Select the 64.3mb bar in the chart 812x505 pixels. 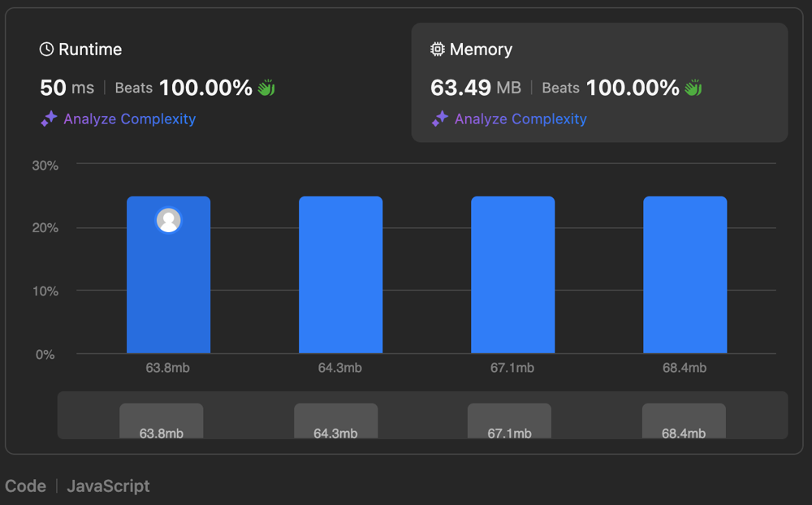(340, 274)
